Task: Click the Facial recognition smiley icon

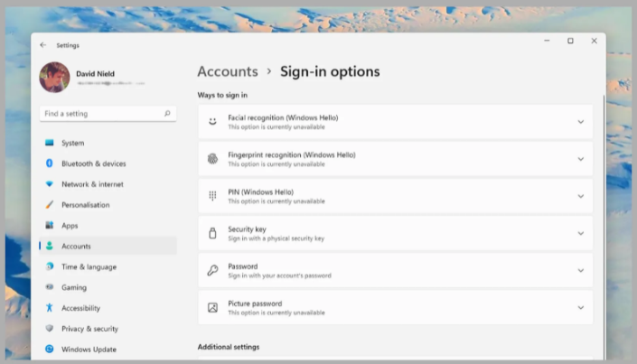Action: click(212, 121)
